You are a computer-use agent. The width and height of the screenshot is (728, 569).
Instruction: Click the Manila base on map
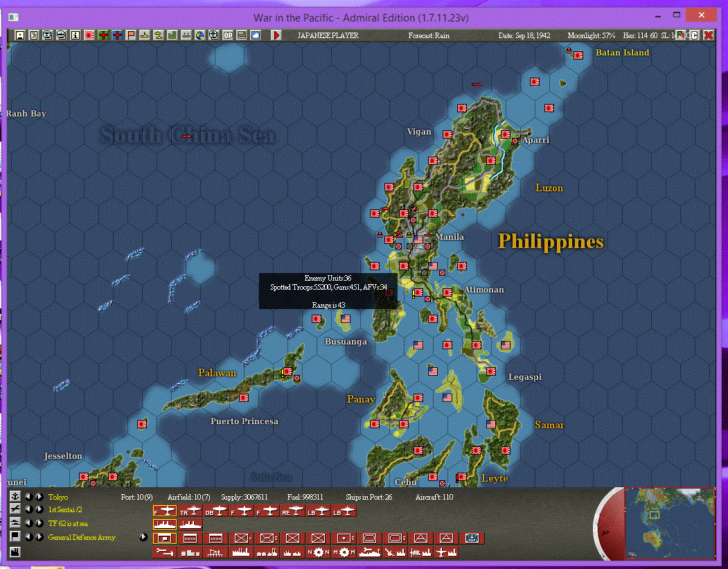[419, 239]
